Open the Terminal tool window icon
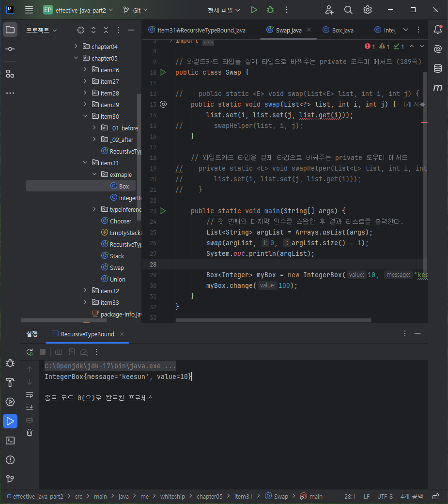 click(x=10, y=441)
